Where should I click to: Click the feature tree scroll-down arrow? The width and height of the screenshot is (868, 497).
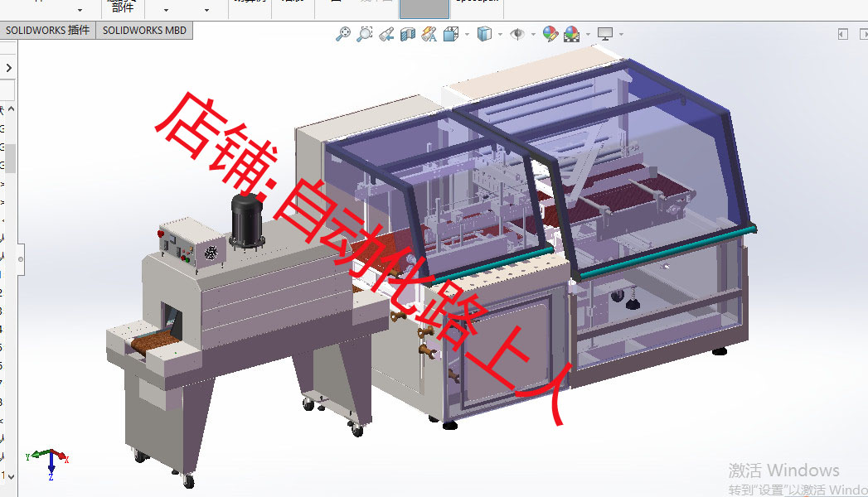click(11, 476)
